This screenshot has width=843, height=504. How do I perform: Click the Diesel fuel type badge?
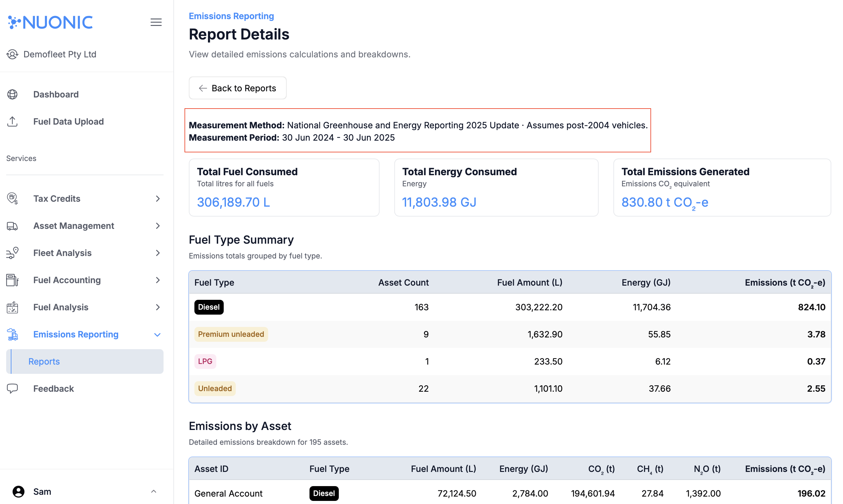[209, 307]
